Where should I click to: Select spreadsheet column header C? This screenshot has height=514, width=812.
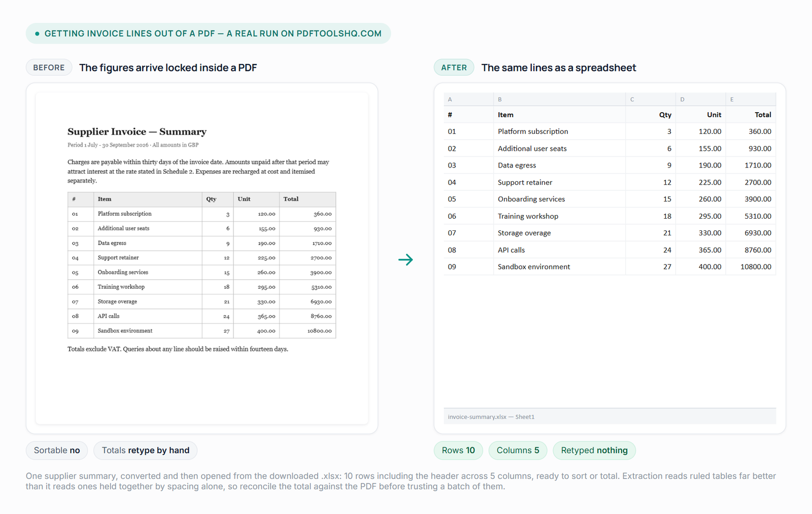pos(651,99)
